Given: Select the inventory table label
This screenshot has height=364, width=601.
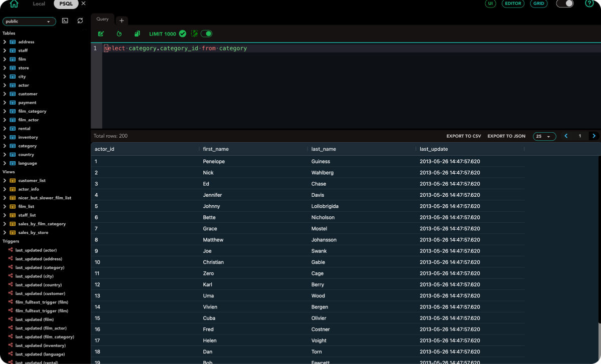Looking at the screenshot, I should tap(28, 137).
